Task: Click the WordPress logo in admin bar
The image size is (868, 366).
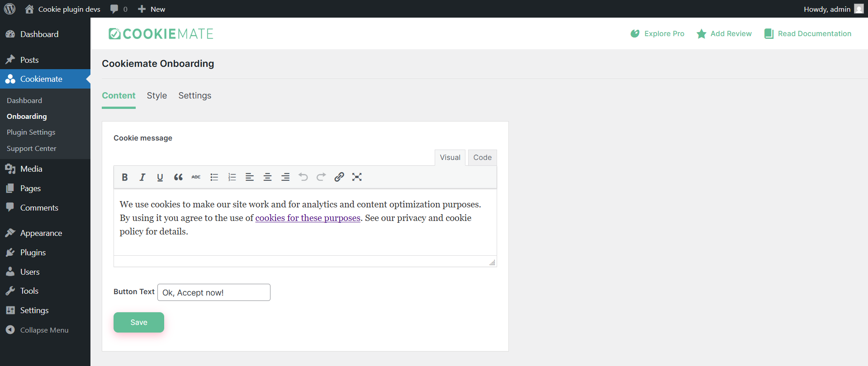Action: [x=9, y=9]
